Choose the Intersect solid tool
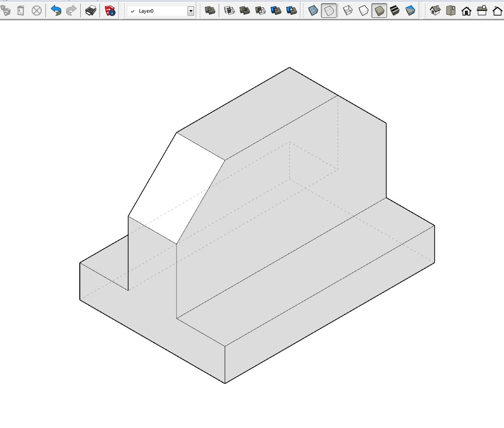 [229, 11]
